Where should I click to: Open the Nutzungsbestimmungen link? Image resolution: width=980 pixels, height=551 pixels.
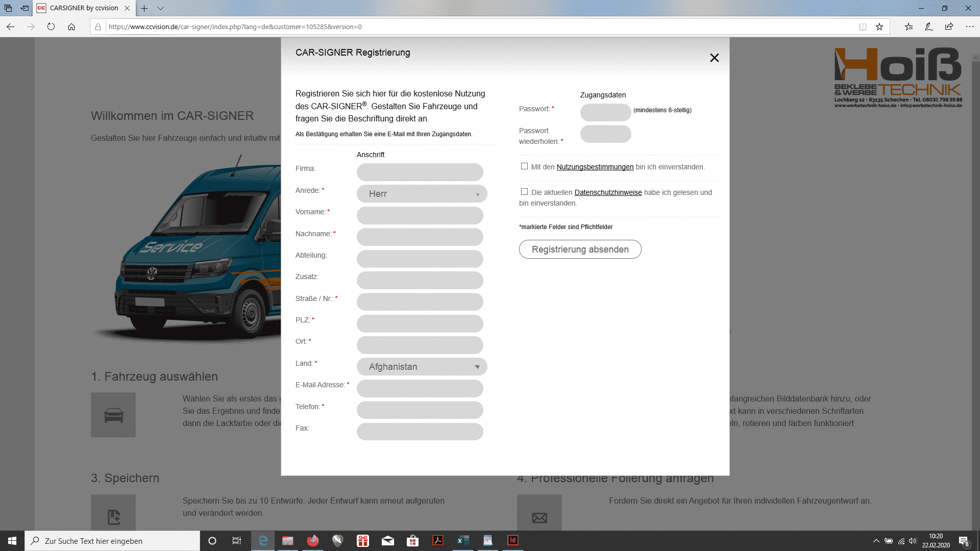[x=595, y=167]
